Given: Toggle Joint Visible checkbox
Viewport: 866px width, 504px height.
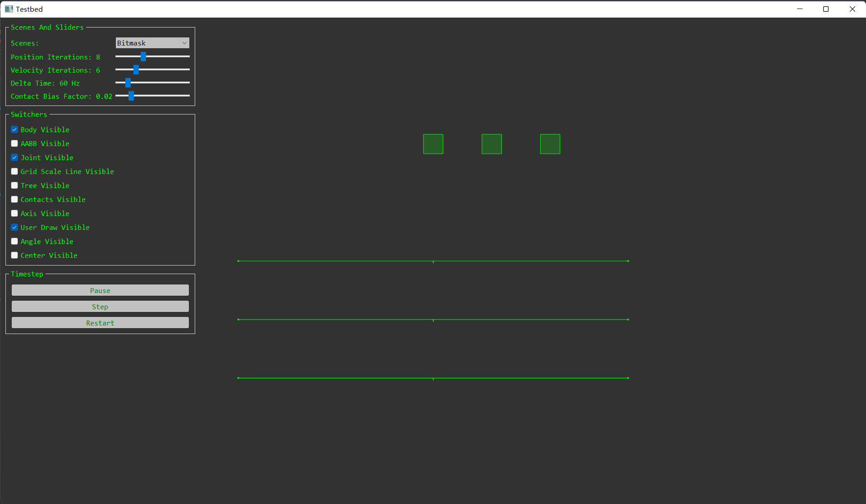Looking at the screenshot, I should tap(14, 157).
